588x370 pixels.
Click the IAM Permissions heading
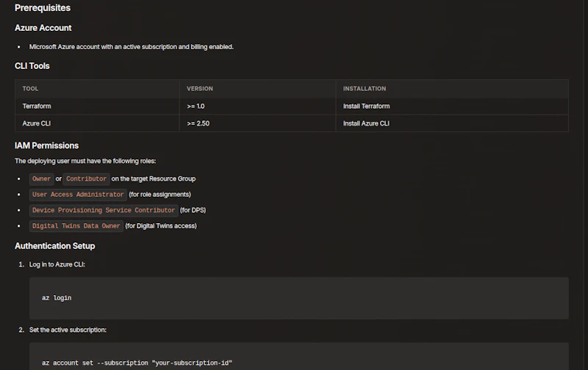[46, 145]
